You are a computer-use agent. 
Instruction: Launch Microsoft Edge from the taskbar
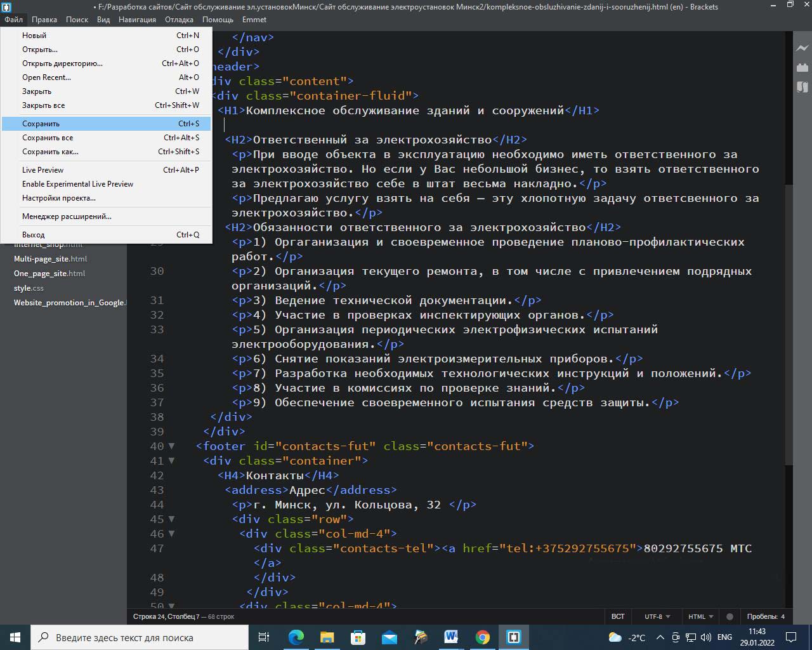(x=296, y=637)
